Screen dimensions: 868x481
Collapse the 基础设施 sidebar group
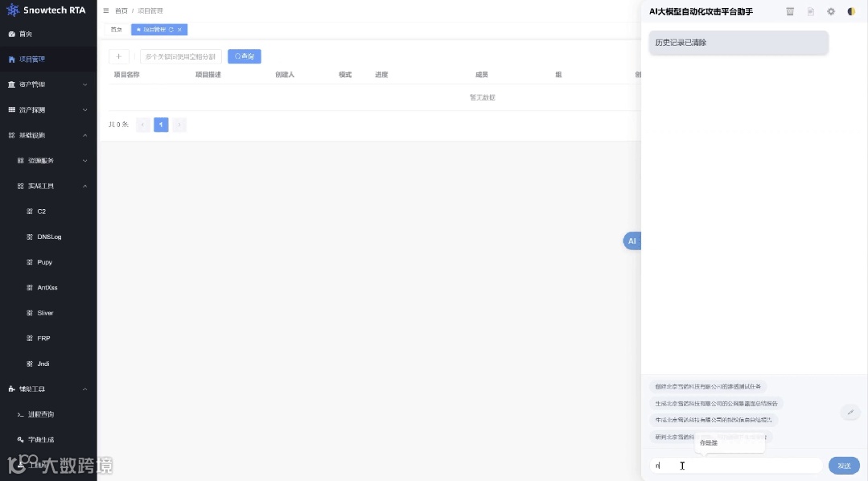point(48,135)
